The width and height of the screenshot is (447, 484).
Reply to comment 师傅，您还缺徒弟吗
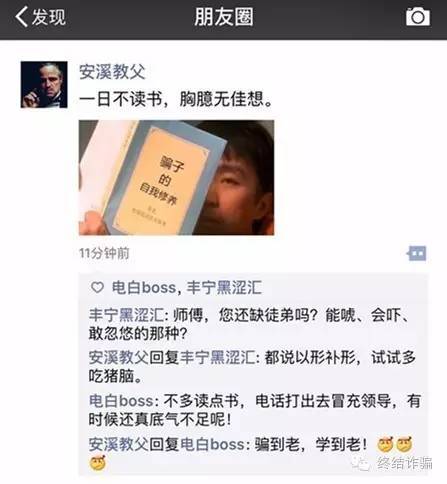249,324
